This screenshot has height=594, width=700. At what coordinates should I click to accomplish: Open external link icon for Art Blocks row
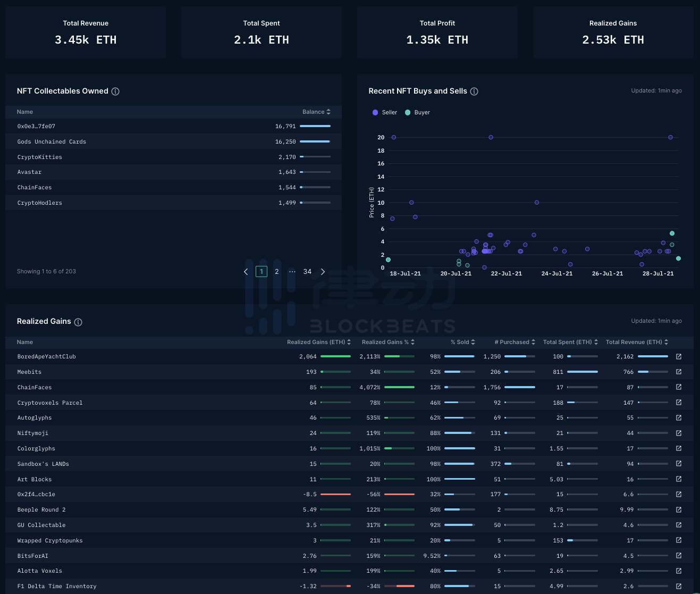tap(679, 479)
